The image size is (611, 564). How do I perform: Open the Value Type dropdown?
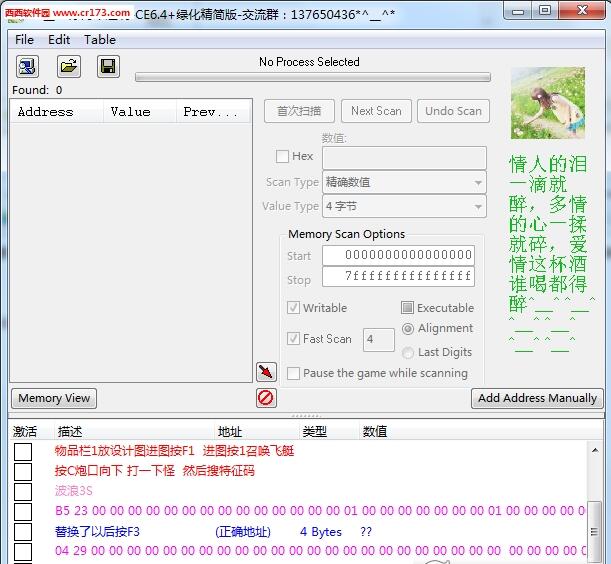tap(404, 206)
